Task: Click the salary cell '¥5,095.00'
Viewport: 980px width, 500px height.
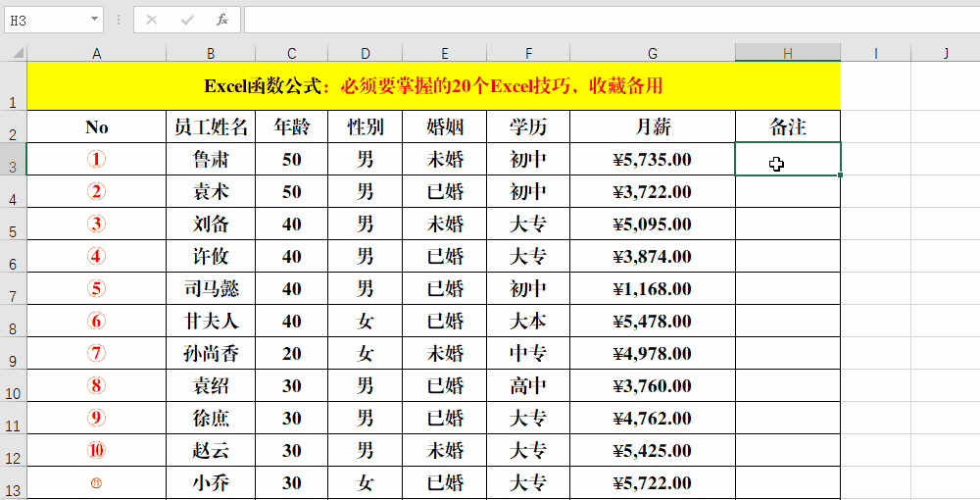Action: 653,224
